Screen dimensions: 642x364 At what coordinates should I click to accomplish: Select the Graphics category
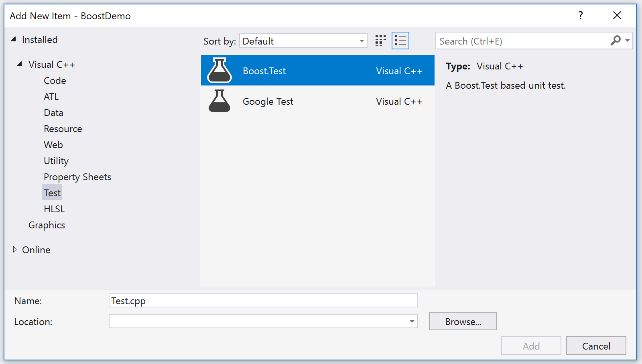click(x=47, y=225)
